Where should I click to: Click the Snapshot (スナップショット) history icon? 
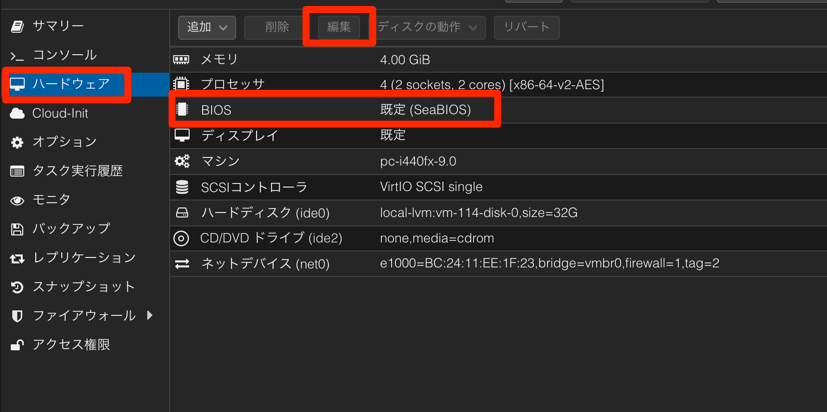click(17, 287)
